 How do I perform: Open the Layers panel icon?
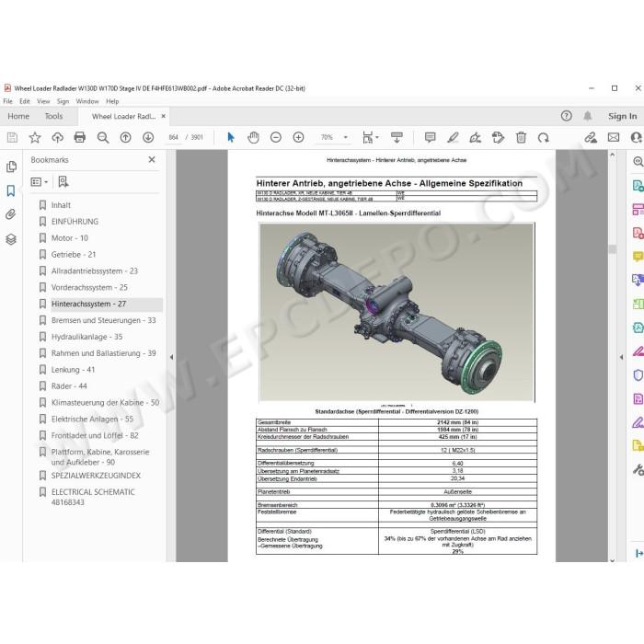(x=11, y=239)
